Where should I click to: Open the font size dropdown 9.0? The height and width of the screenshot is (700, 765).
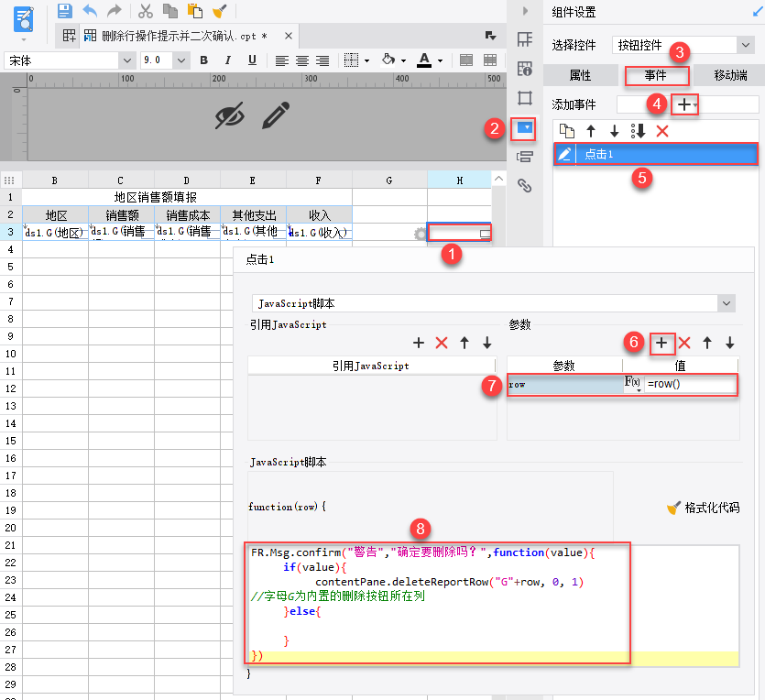(x=181, y=60)
